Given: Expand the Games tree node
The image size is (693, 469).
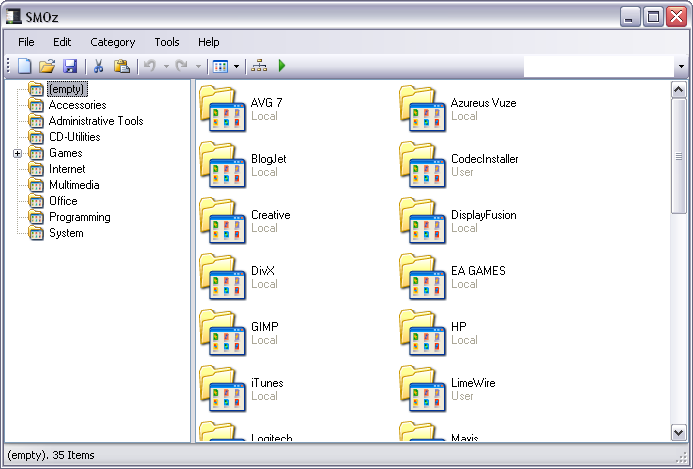Looking at the screenshot, I should [x=17, y=153].
